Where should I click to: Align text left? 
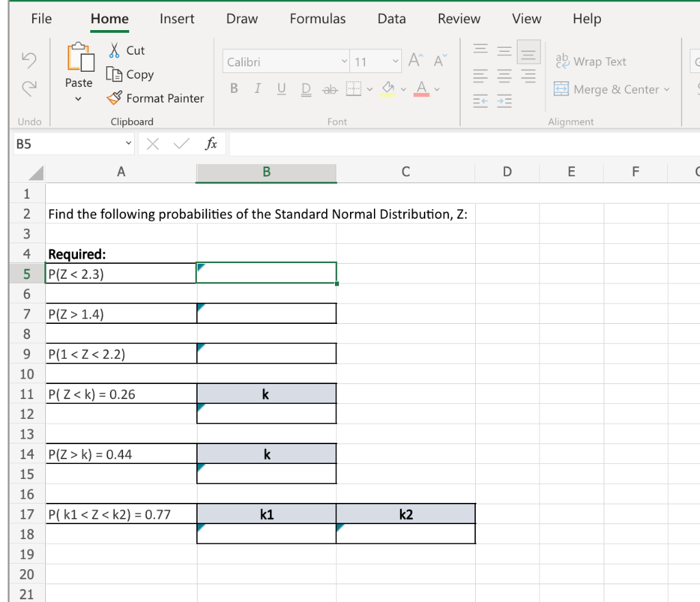tap(481, 76)
